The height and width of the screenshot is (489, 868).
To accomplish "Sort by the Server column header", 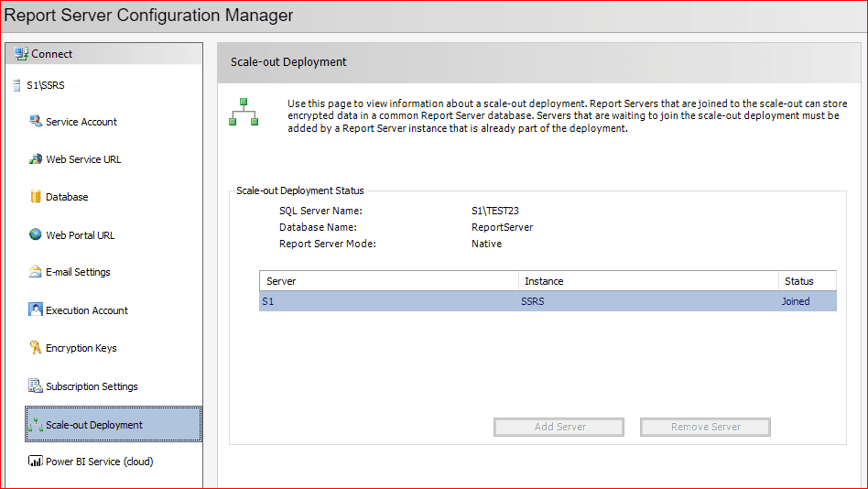I will tap(389, 281).
